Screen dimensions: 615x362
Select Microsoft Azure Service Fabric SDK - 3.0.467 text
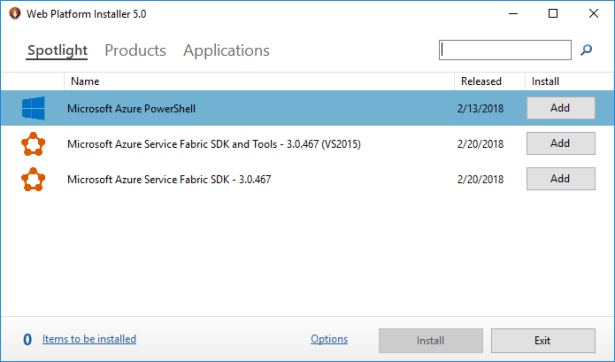(169, 179)
